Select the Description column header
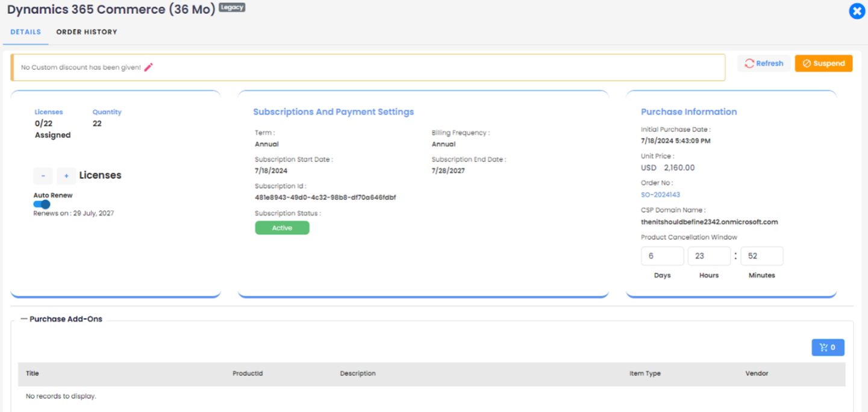 358,373
